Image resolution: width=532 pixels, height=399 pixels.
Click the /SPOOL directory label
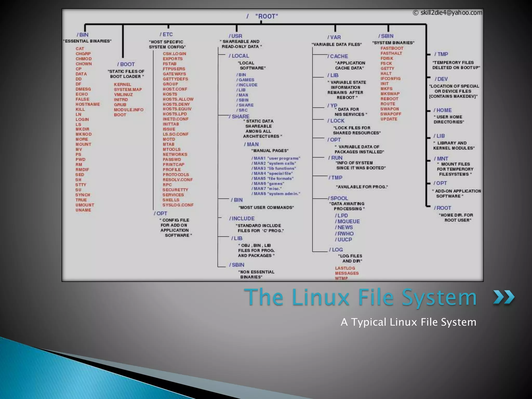(338, 198)
